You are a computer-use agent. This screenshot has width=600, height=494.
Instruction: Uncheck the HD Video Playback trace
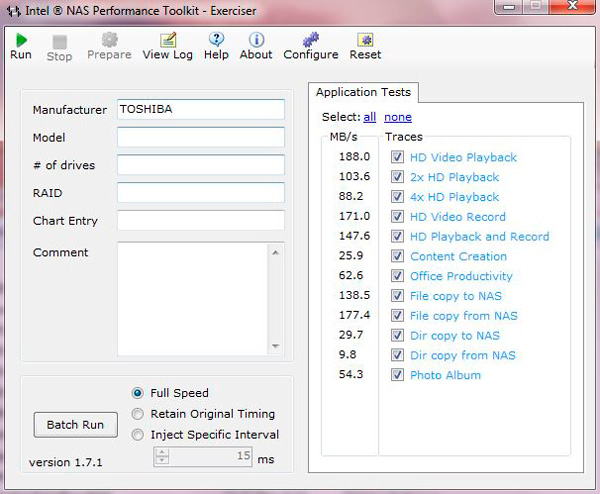(x=398, y=157)
